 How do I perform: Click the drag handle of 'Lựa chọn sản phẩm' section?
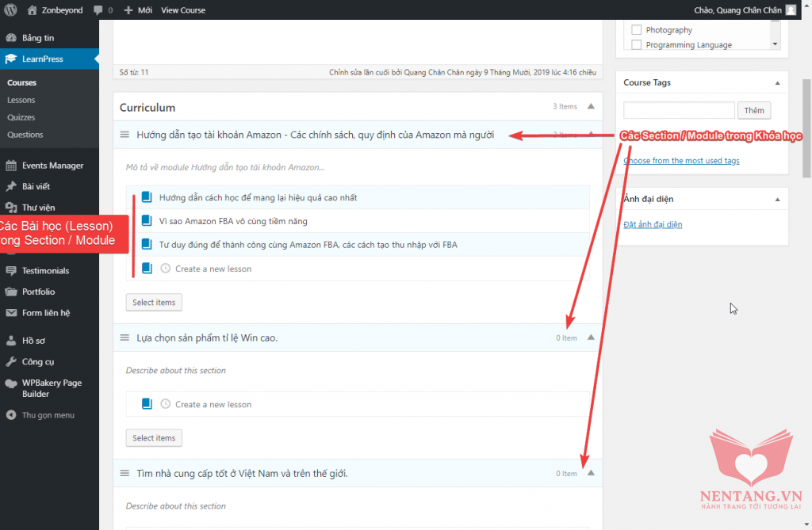pos(124,338)
